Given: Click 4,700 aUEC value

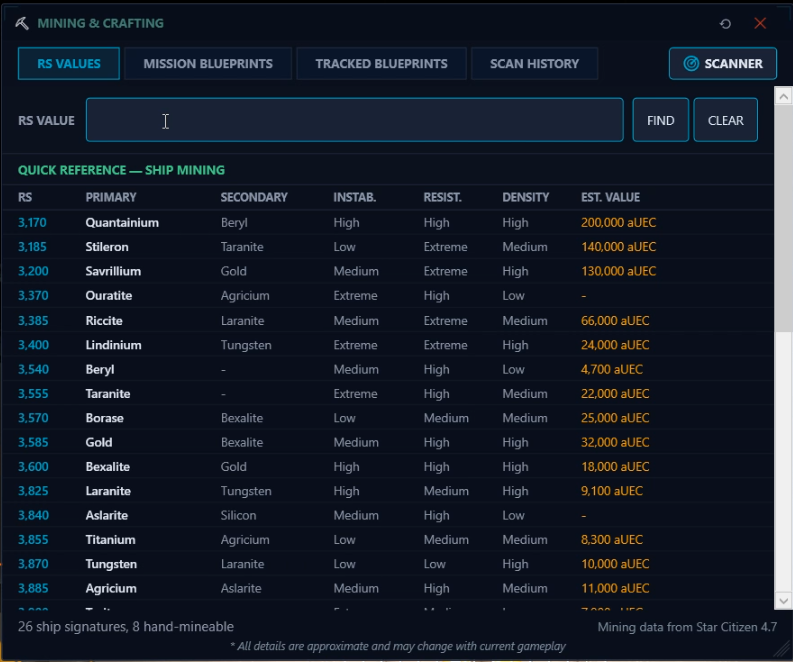Looking at the screenshot, I should pos(612,369).
